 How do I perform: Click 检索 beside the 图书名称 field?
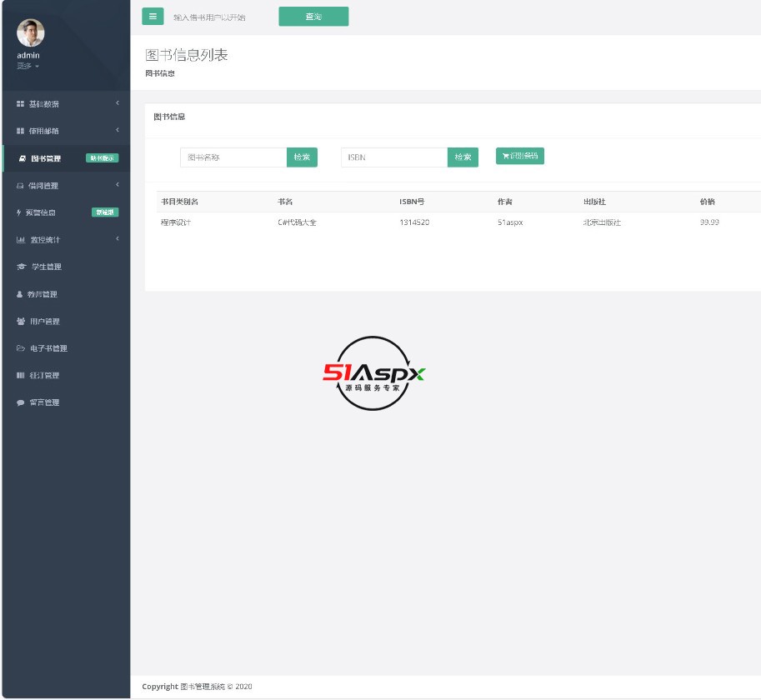click(302, 157)
